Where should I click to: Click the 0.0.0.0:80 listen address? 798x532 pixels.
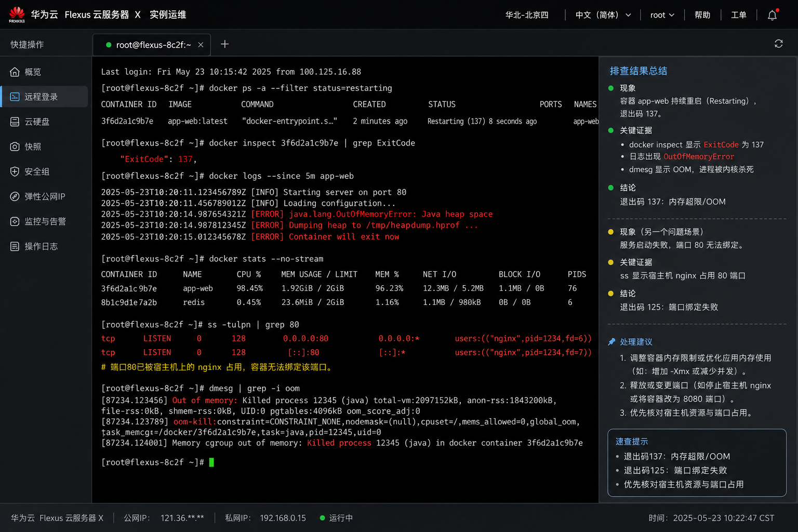click(305, 339)
